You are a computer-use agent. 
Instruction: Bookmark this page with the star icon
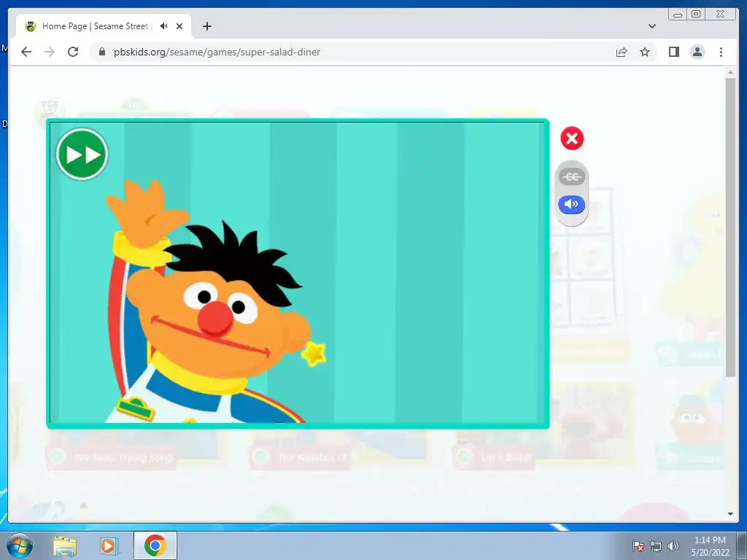(x=645, y=52)
